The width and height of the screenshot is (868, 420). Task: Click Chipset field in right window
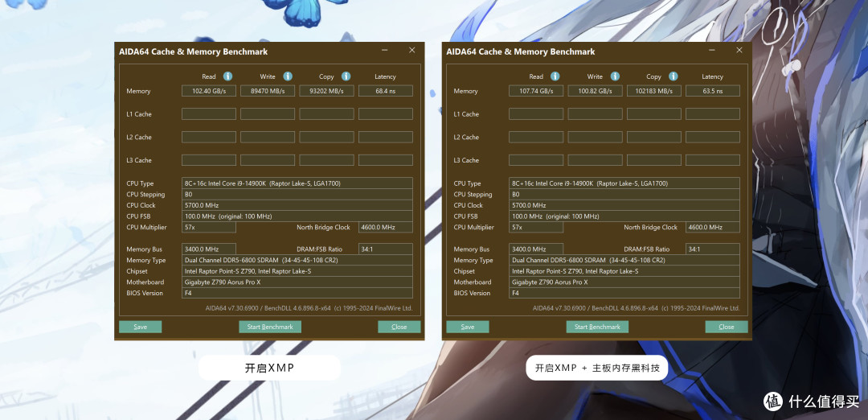click(x=624, y=271)
